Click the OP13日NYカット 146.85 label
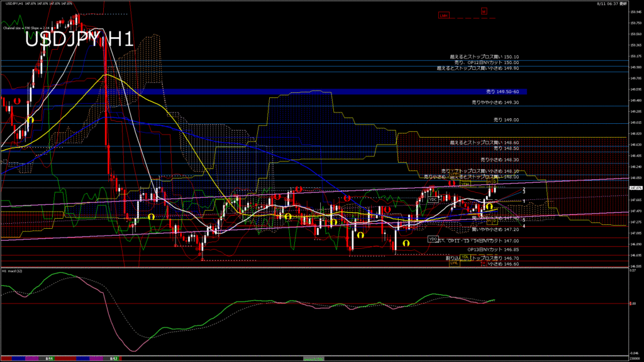The height and width of the screenshot is (362, 644). pos(491,249)
